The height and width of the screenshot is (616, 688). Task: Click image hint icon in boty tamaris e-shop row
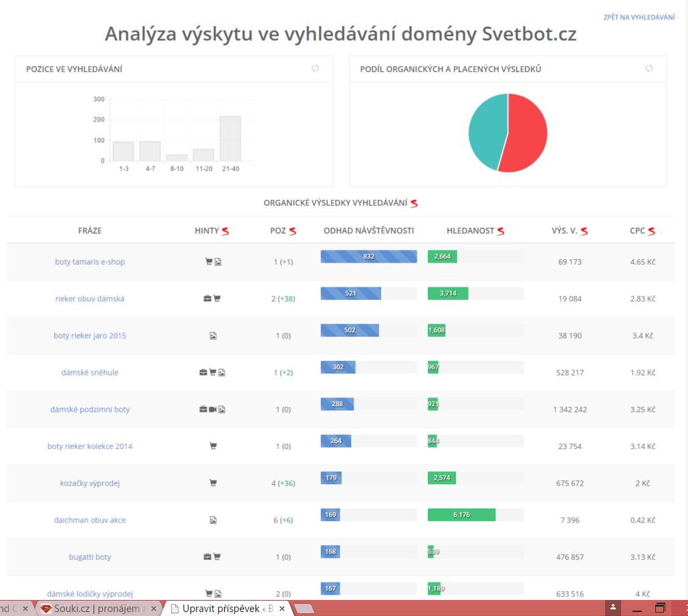click(218, 262)
